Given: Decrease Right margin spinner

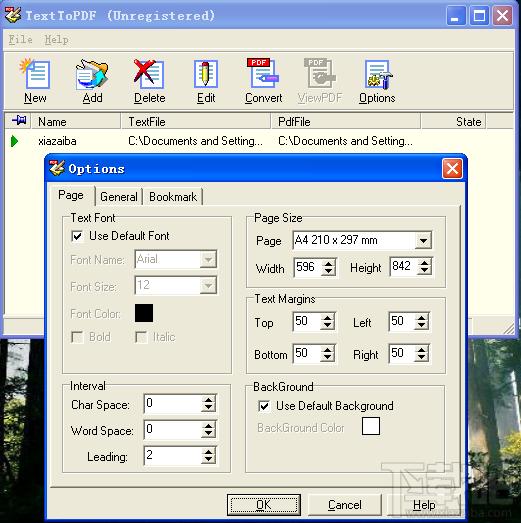Looking at the screenshot, I should point(422,357).
